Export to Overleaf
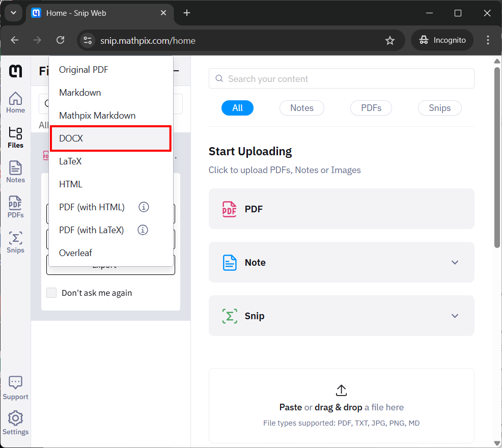The height and width of the screenshot is (448, 502). point(111,253)
